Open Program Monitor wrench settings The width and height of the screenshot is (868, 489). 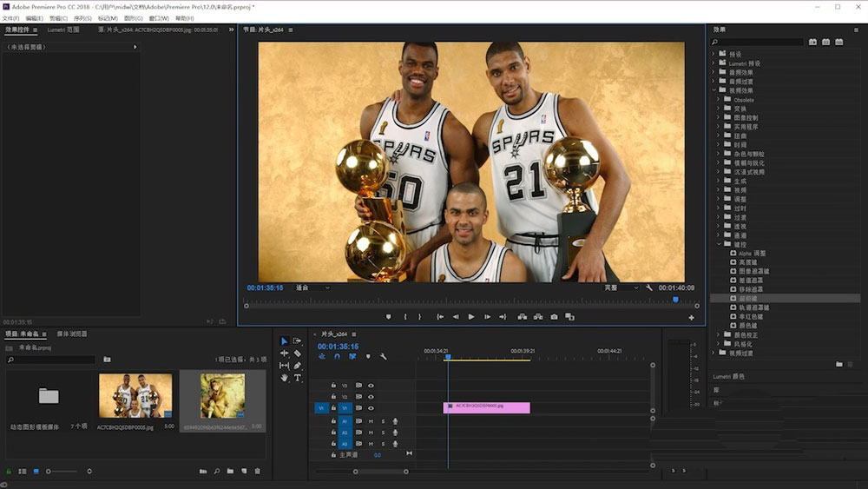pos(649,287)
